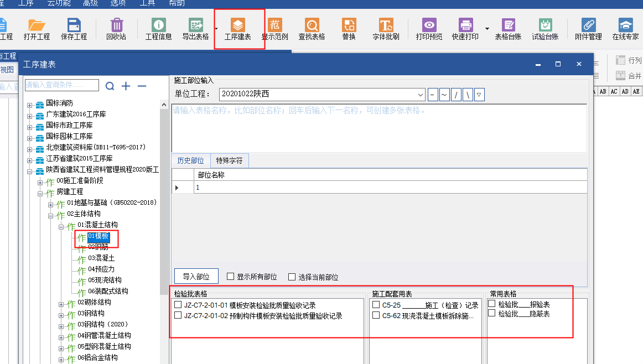Click the minus collapse-all icon
Viewport: 643px width, 364px height.
[142, 86]
